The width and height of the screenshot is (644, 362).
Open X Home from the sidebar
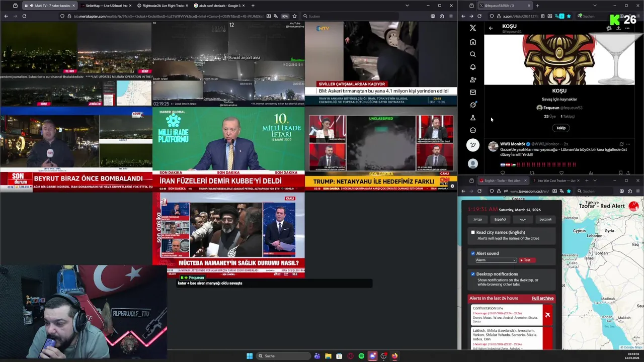472,42
